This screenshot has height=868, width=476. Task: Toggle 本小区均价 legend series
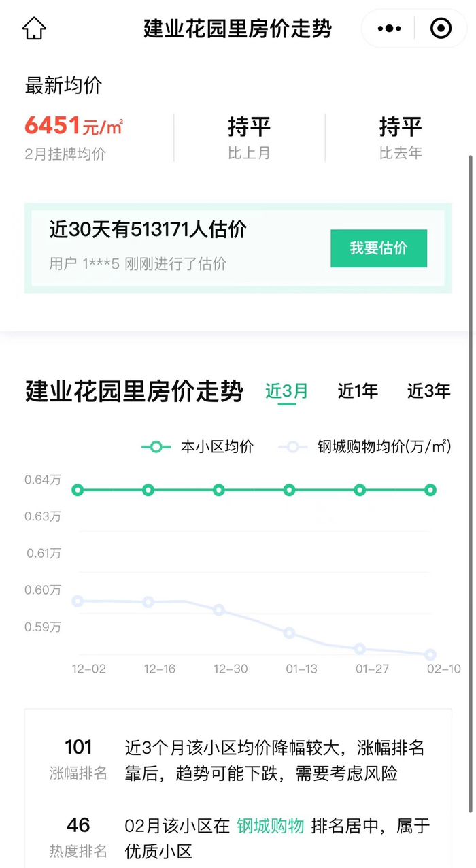[198, 447]
